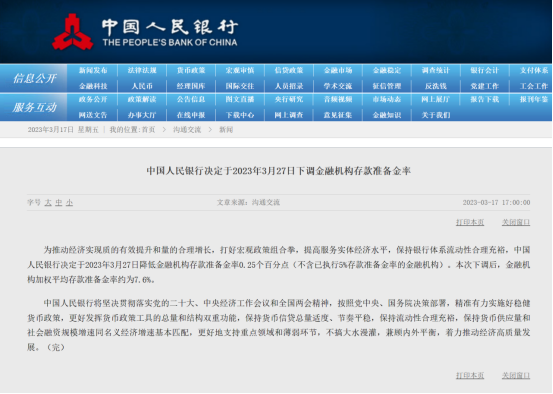Open 征信管理 menu item
The image size is (553, 394).
coord(387,86)
